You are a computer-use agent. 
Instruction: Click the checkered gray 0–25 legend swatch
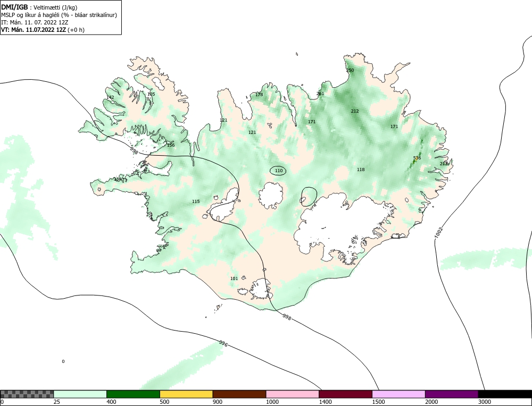[x=27, y=394]
